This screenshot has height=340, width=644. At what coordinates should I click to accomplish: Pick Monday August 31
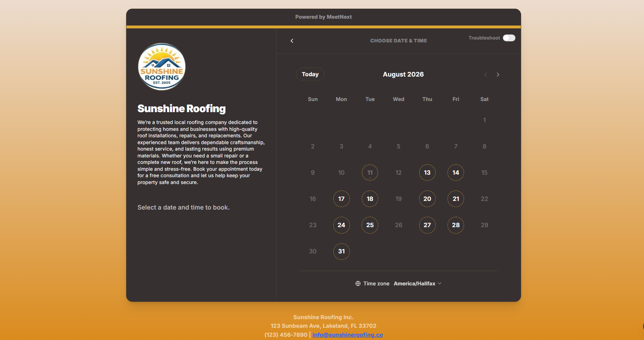(342, 251)
